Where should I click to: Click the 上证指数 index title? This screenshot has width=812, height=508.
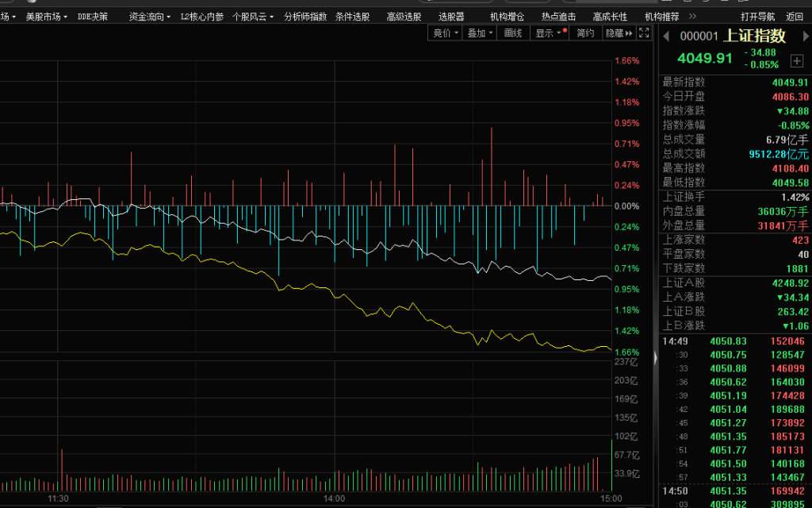756,36
